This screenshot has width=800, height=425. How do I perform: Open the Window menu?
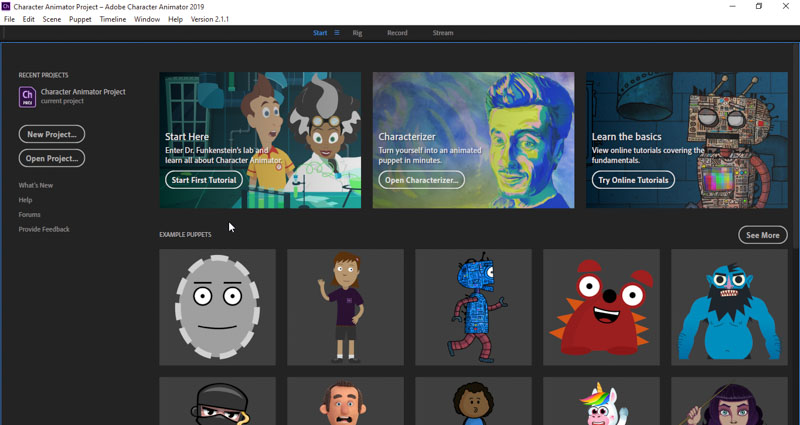pos(147,19)
